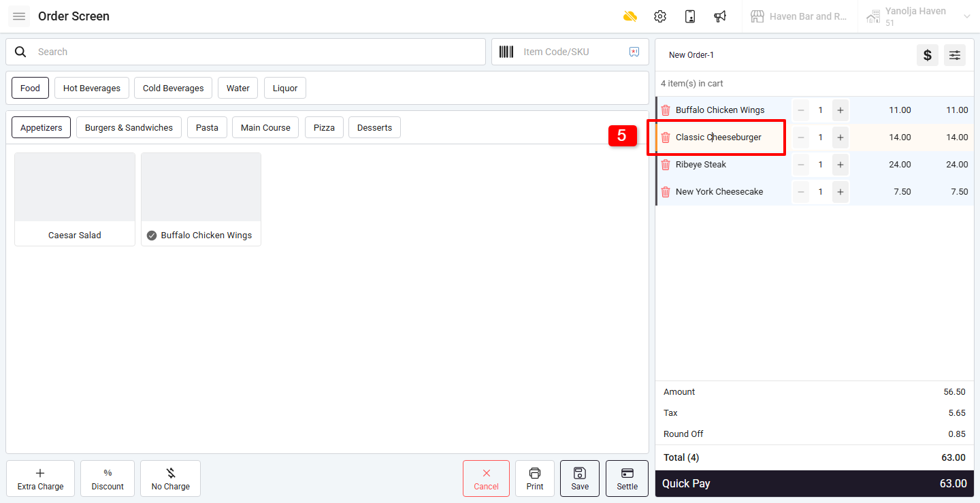Image resolution: width=980 pixels, height=503 pixels.
Task: Delete Buffalo Chicken Wings from cart
Action: tap(666, 110)
